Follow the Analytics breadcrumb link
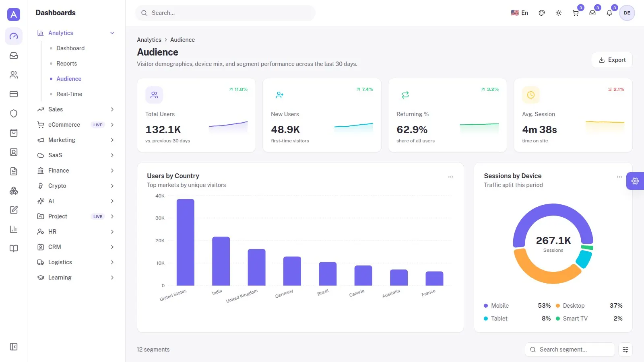The image size is (644, 362). [149, 40]
